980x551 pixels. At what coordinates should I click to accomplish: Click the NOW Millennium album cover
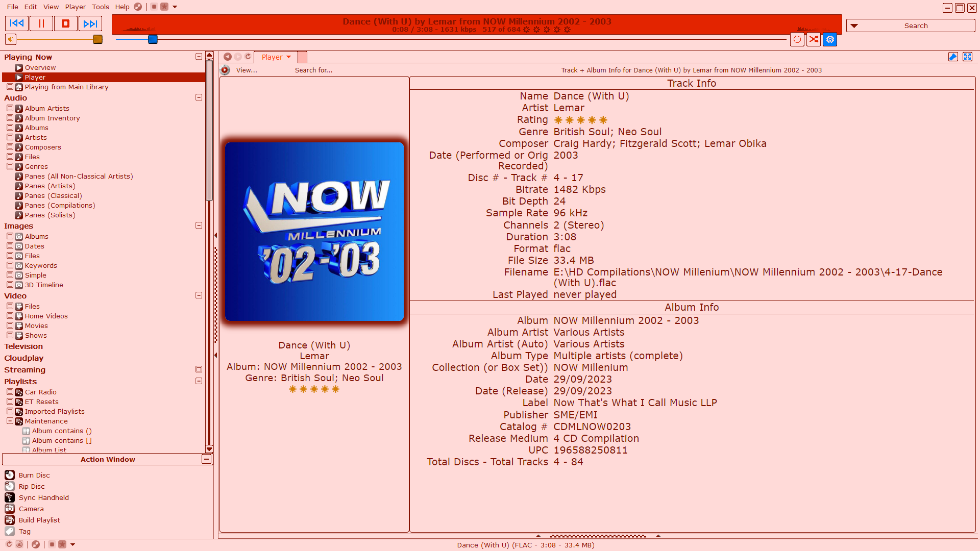click(314, 232)
